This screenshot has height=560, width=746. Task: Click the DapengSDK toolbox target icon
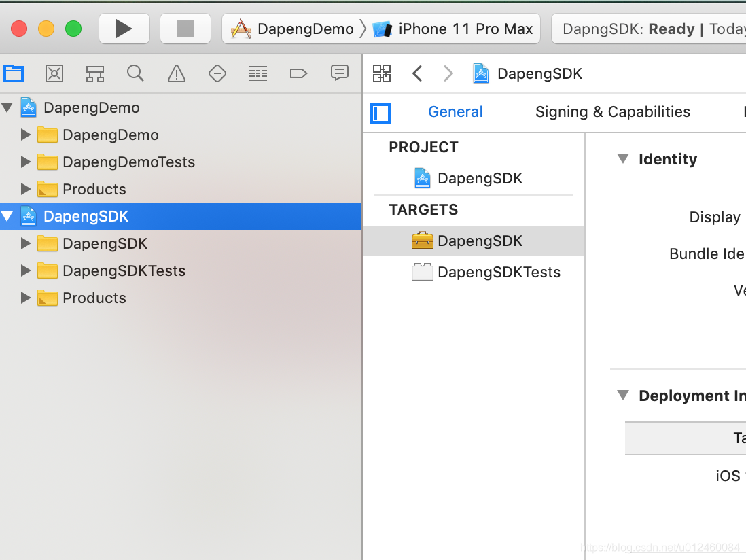click(423, 241)
